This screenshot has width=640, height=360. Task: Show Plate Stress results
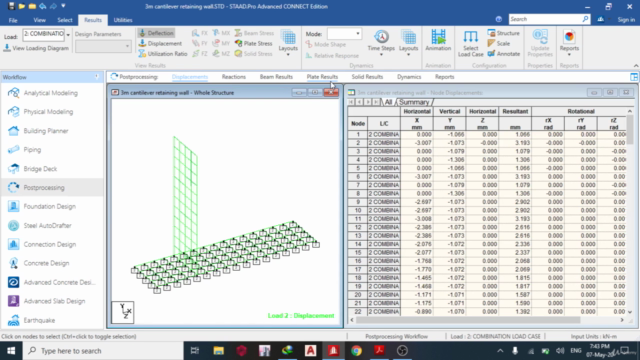pyautogui.click(x=253, y=43)
